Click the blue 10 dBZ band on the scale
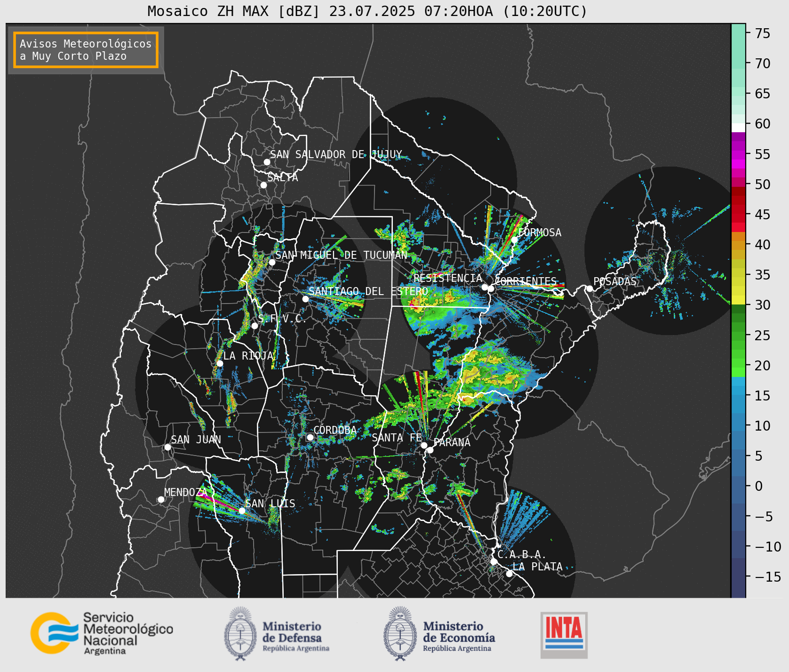The width and height of the screenshot is (789, 672). pyautogui.click(x=738, y=426)
